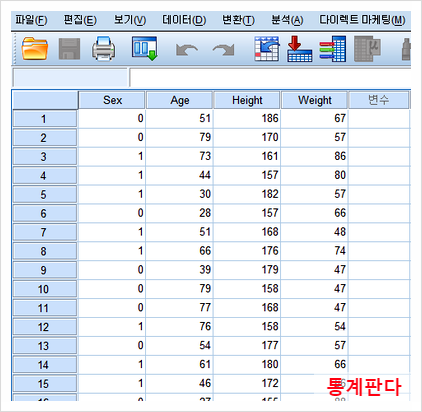Select row header 1
Viewport: 422px width, 412px height.
(x=45, y=119)
